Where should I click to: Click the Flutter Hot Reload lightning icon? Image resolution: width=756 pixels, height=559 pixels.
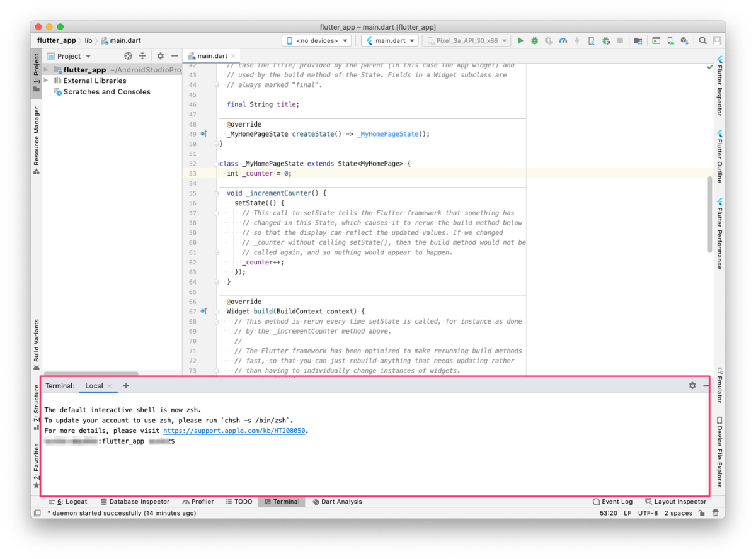(x=577, y=40)
